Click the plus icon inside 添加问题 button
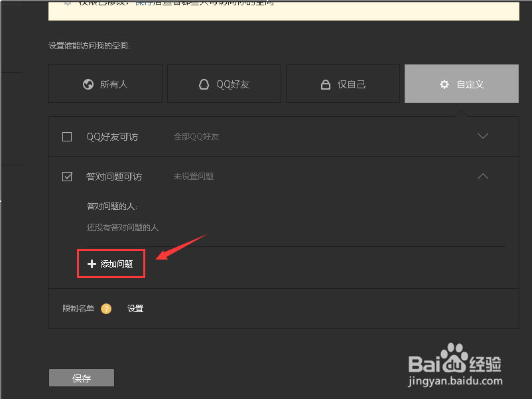This screenshot has height=399, width=532. pos(92,264)
